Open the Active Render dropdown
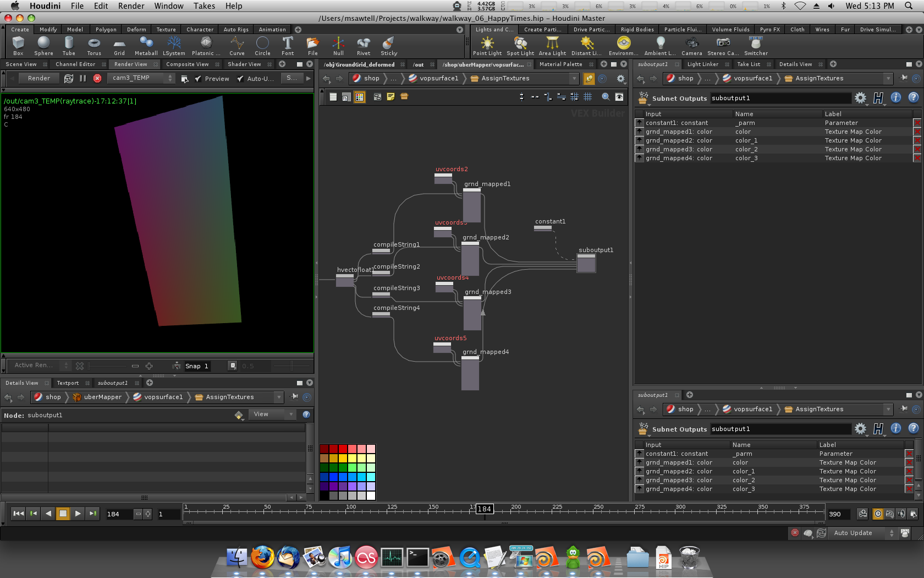Screen dimensions: 924x578 click(x=41, y=366)
